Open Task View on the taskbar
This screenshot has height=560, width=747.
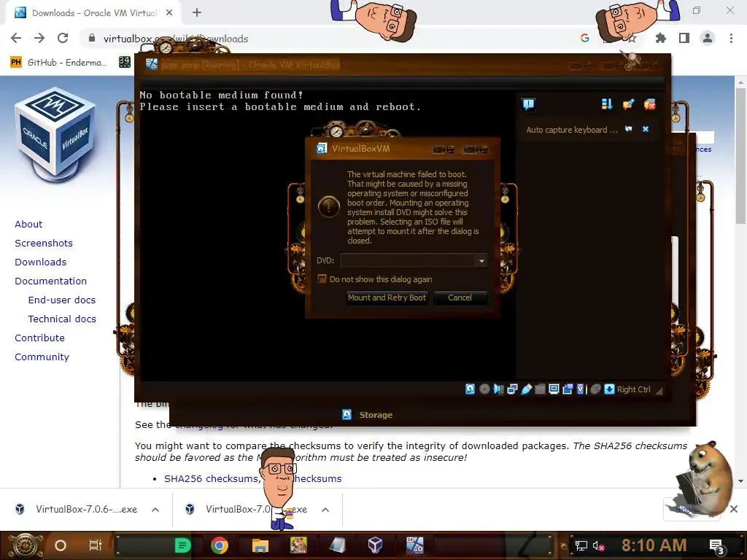coord(96,545)
